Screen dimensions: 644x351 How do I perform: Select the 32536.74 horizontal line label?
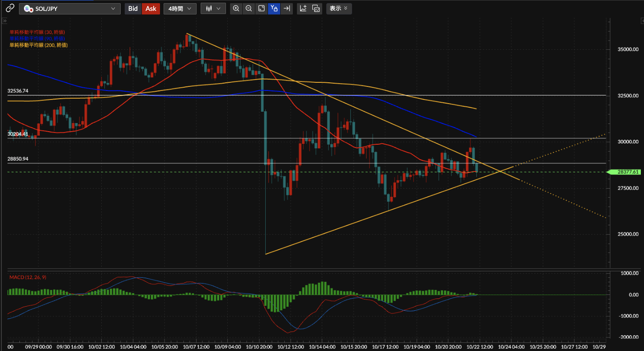click(x=18, y=91)
